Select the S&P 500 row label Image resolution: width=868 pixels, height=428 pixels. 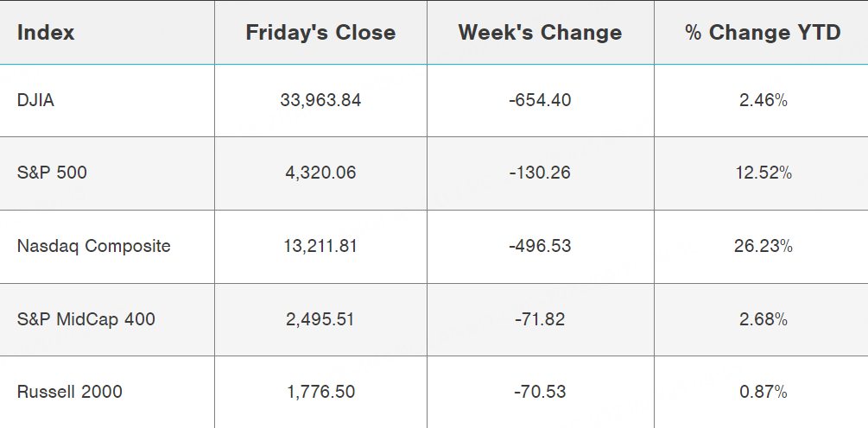[52, 173]
